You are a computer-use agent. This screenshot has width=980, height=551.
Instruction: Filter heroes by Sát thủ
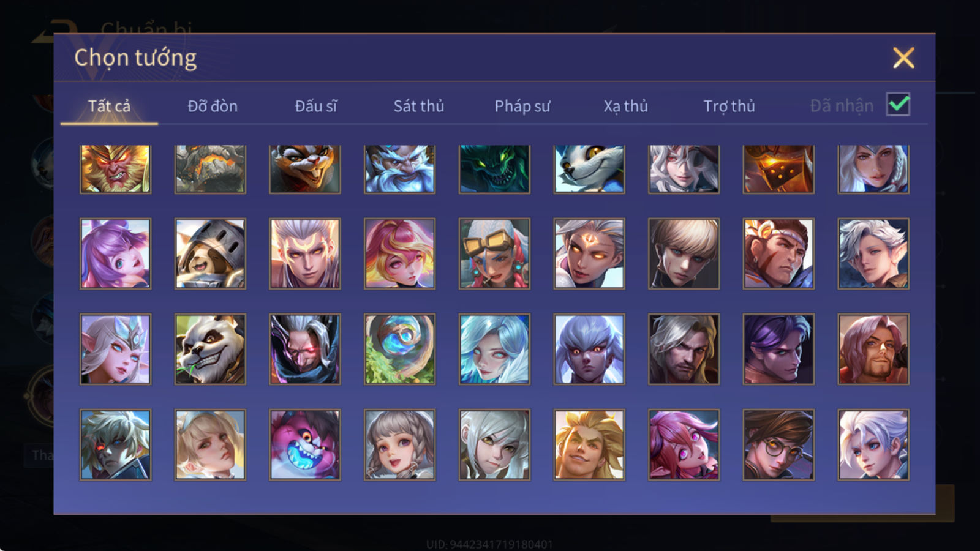418,106
